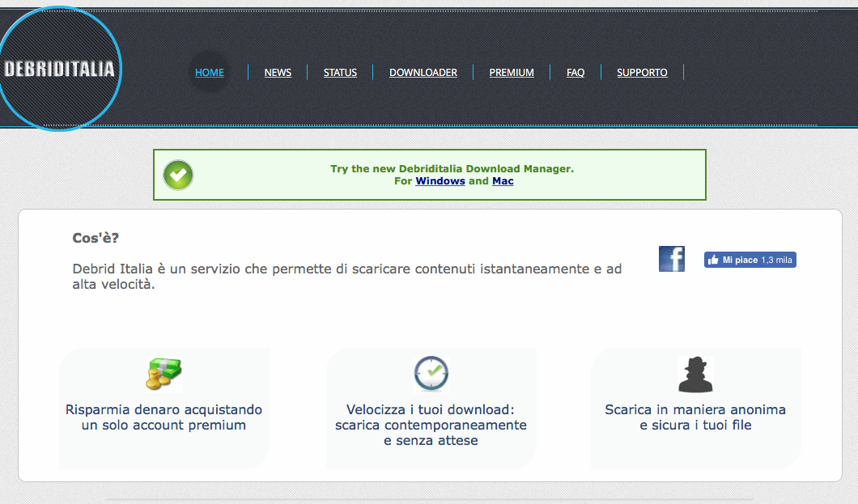This screenshot has width=858, height=504.
Task: Click the DEBRIDITALIA circular logo
Action: pyautogui.click(x=59, y=69)
